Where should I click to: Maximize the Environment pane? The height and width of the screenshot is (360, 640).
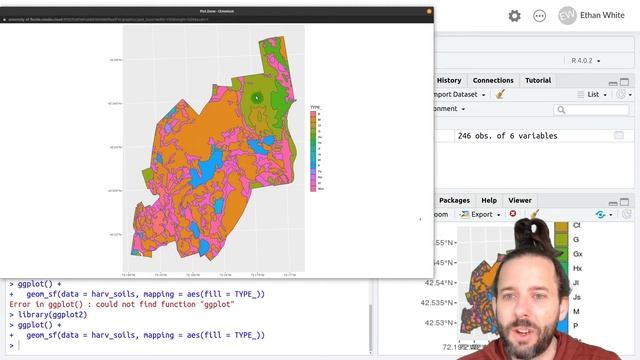click(624, 82)
